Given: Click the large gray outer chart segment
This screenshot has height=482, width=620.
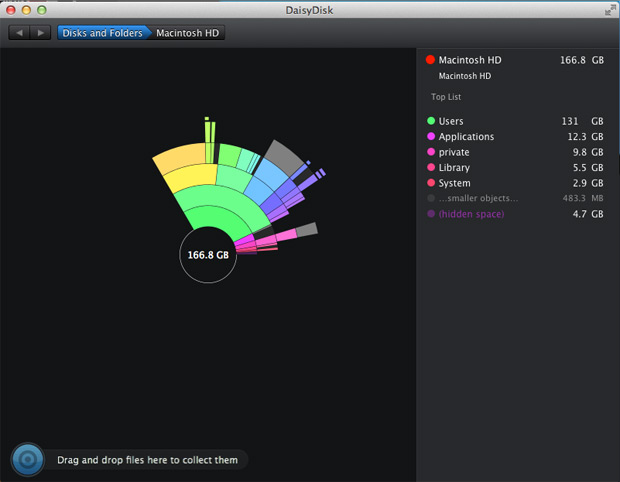Looking at the screenshot, I should click(285, 158).
